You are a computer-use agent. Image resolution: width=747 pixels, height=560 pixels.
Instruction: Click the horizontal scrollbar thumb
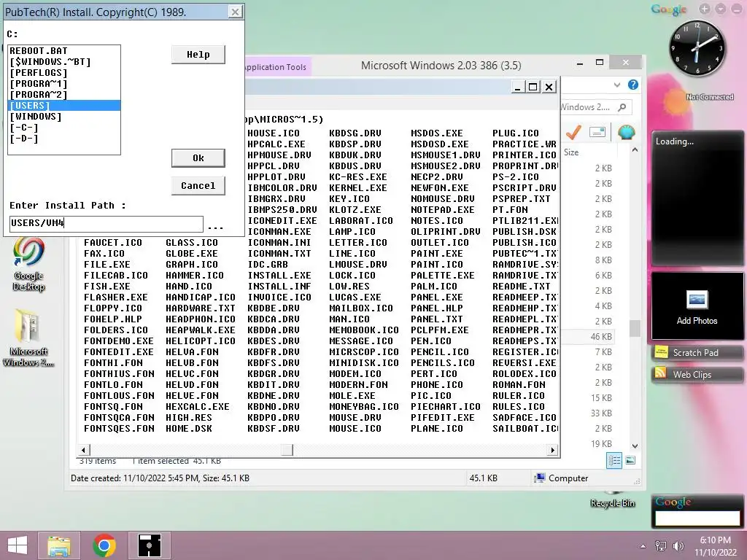287,449
